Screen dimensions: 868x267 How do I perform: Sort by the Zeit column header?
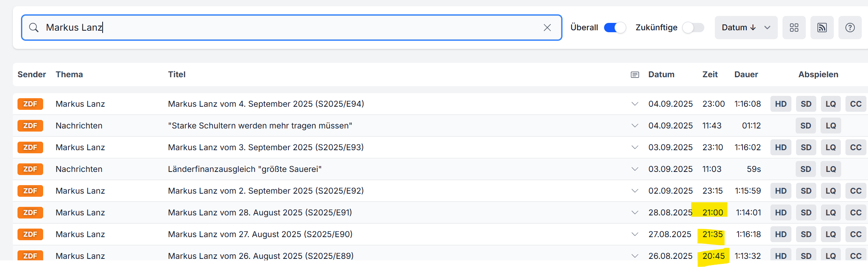710,75
